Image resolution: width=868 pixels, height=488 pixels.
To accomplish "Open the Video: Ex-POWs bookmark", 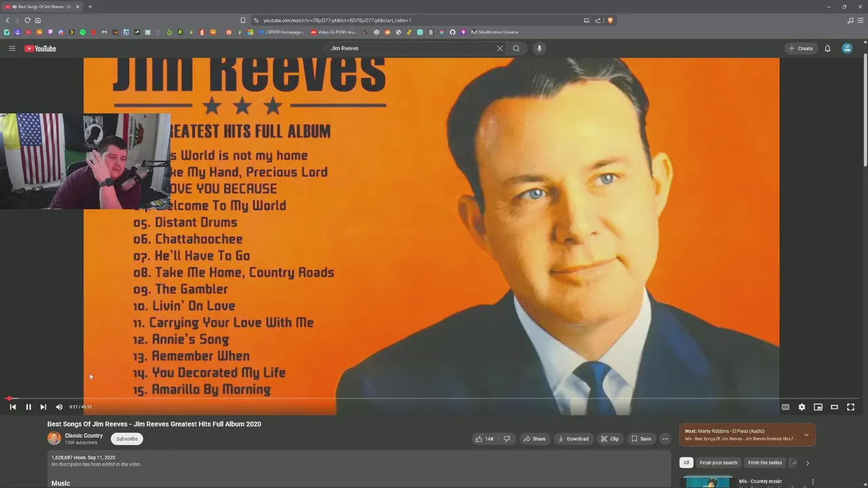I will [332, 32].
